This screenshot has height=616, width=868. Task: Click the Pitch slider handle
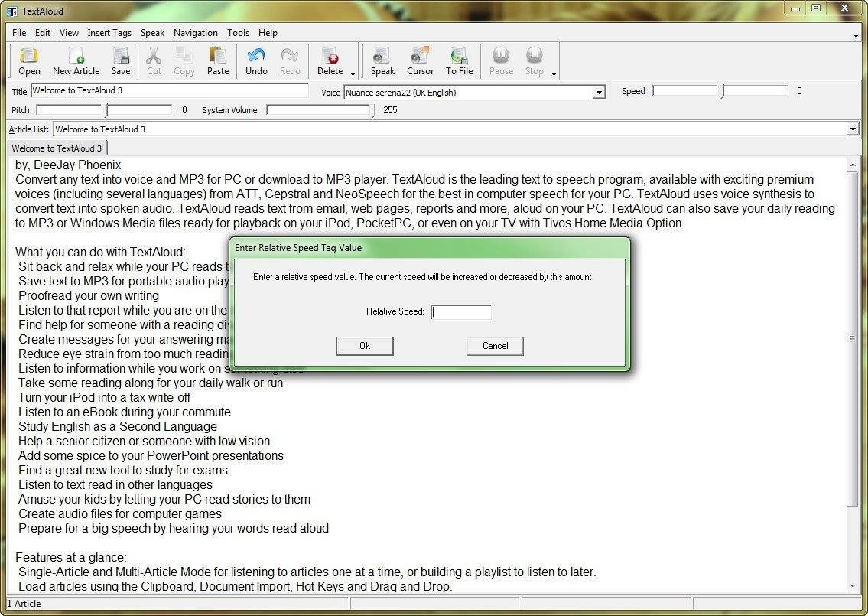(105, 110)
